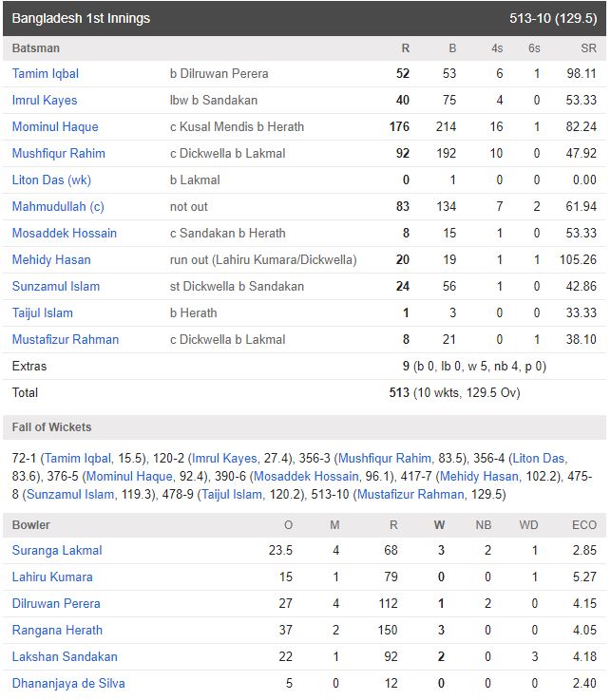Click Liton Das (wk) player name
611x700 pixels.
[51, 180]
